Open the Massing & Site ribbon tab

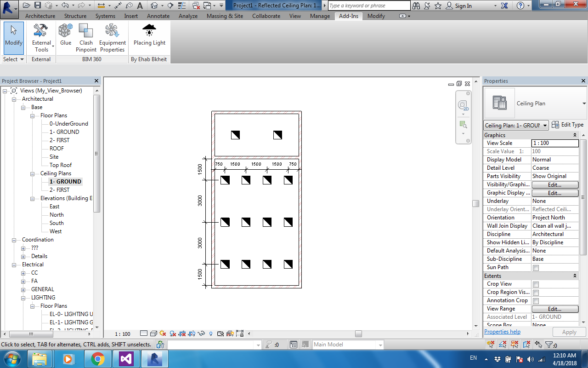[x=225, y=16]
